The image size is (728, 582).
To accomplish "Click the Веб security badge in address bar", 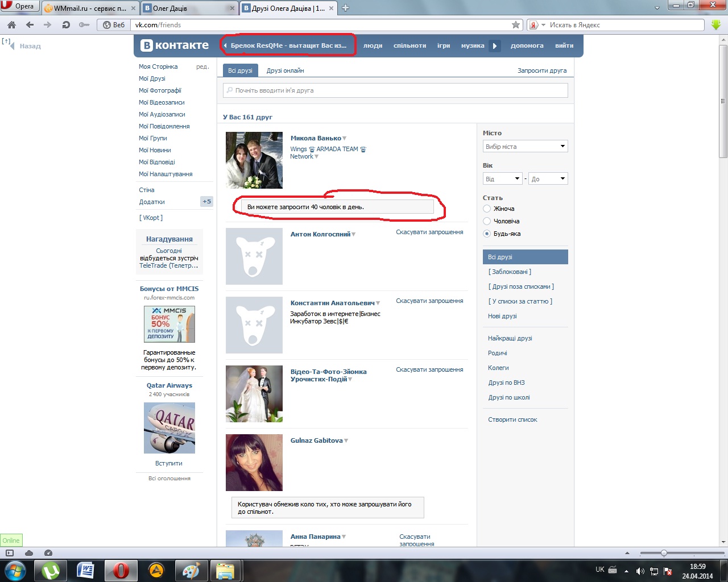I will 114,25.
